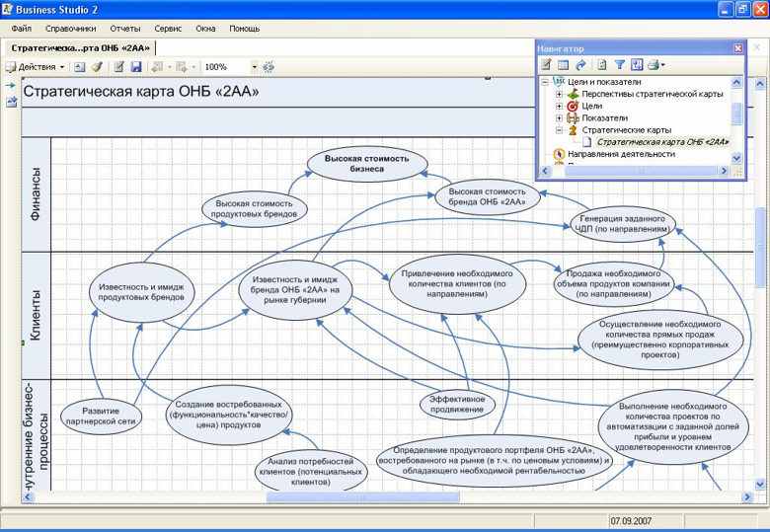Click Navigator blue curved arrow icon
770x532 pixels.
[x=580, y=64]
